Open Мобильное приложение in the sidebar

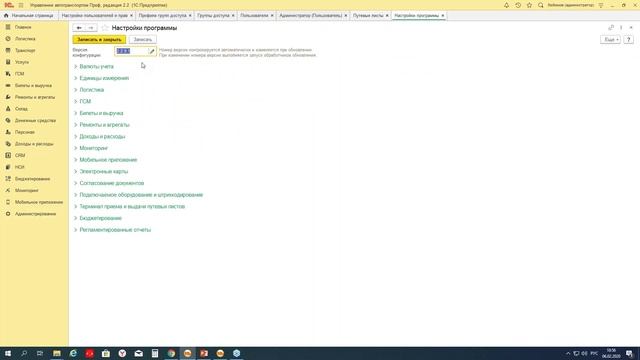(x=39, y=202)
